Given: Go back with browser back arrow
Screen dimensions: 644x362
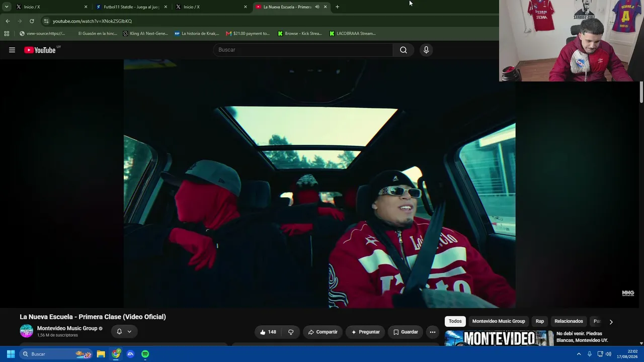Looking at the screenshot, I should click(8, 21).
